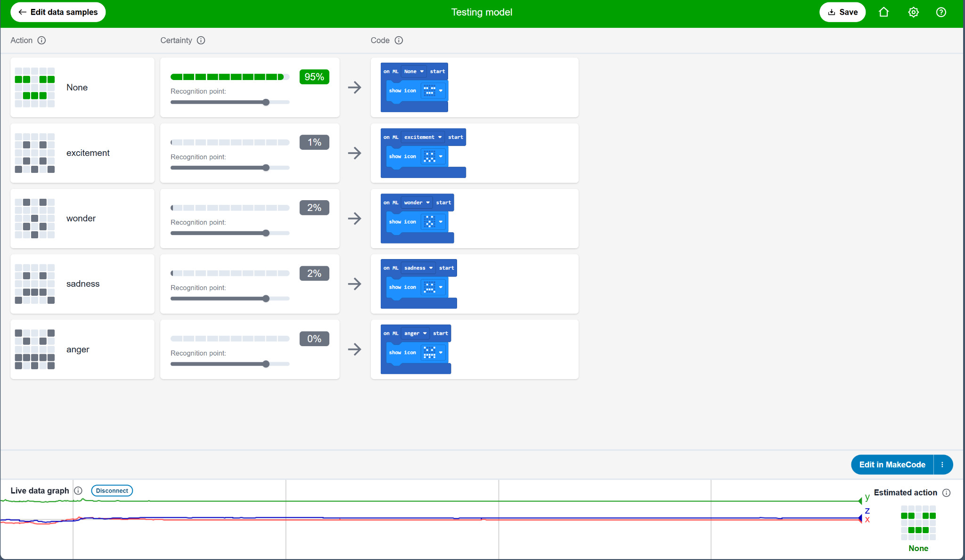Viewport: 965px width, 560px height.
Task: Go back to Edit data samples
Action: (x=58, y=12)
